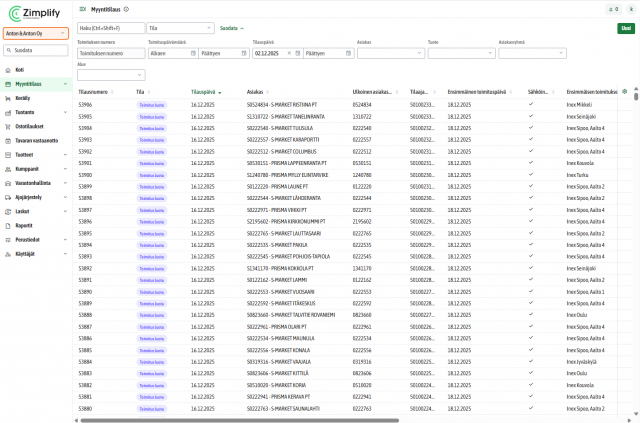Open the Tila status dropdown
The width and height of the screenshot is (640, 423).
pyautogui.click(x=180, y=28)
